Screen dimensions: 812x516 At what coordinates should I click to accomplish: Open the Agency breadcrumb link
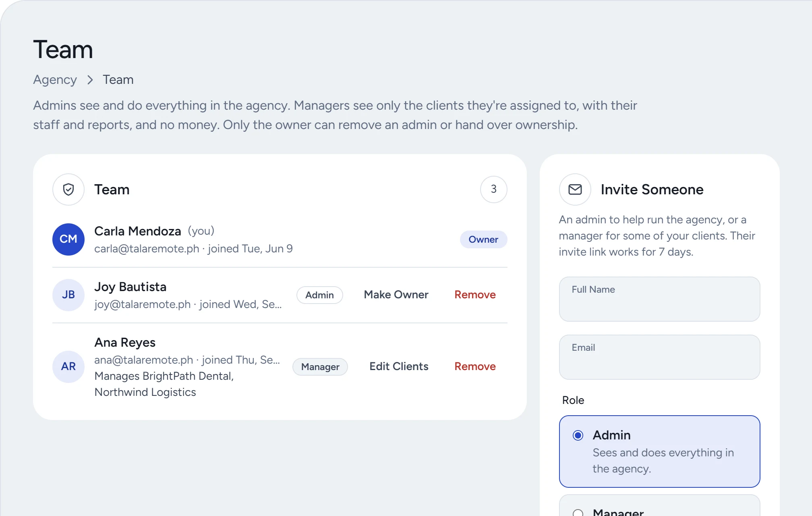click(55, 80)
